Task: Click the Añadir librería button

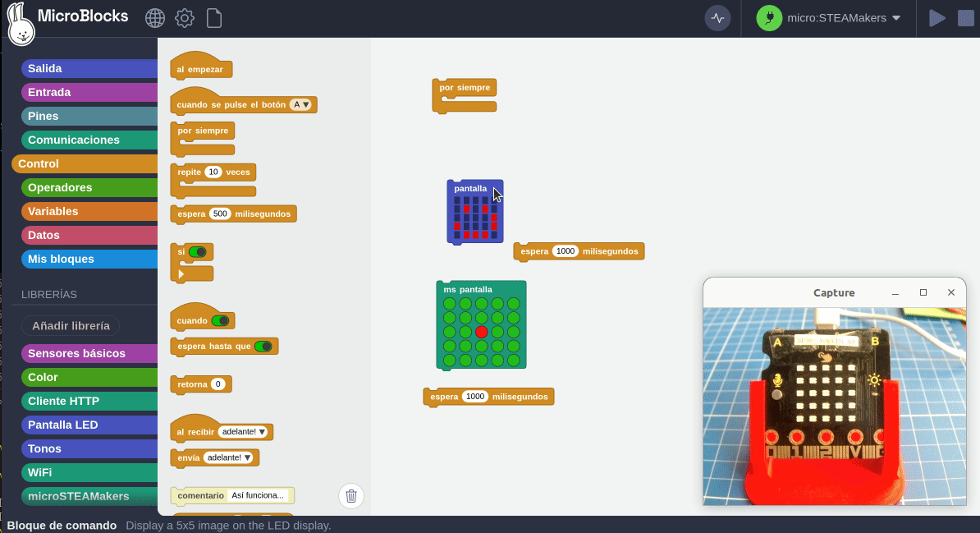Action: coord(71,325)
